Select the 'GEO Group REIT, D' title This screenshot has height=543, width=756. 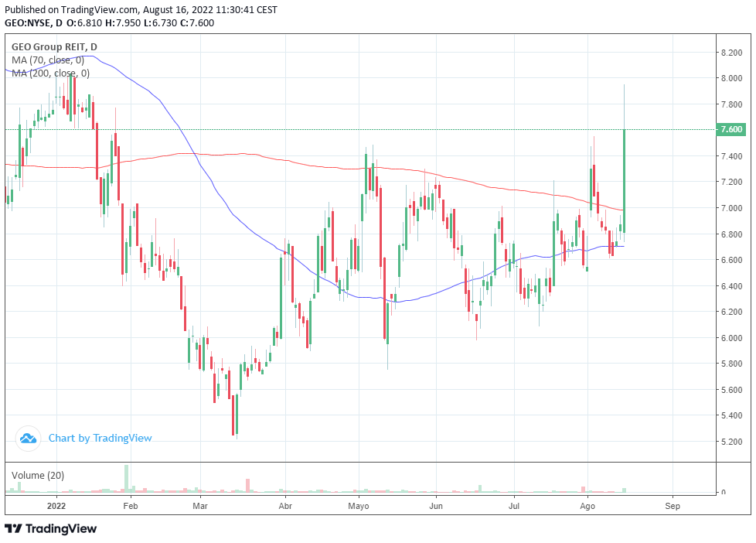point(54,47)
